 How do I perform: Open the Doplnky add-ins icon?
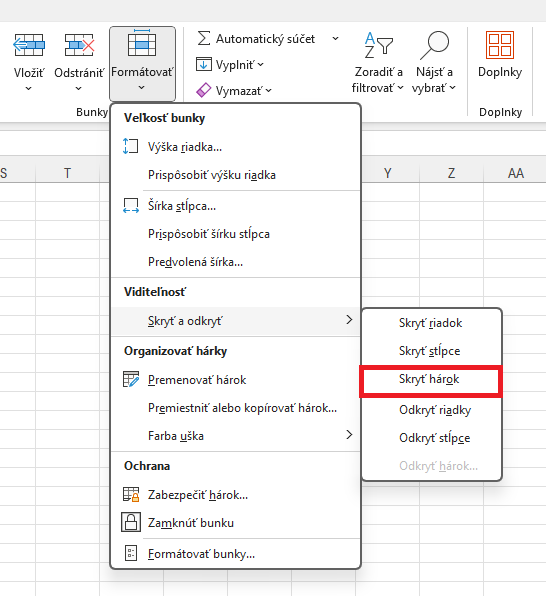click(x=500, y=45)
